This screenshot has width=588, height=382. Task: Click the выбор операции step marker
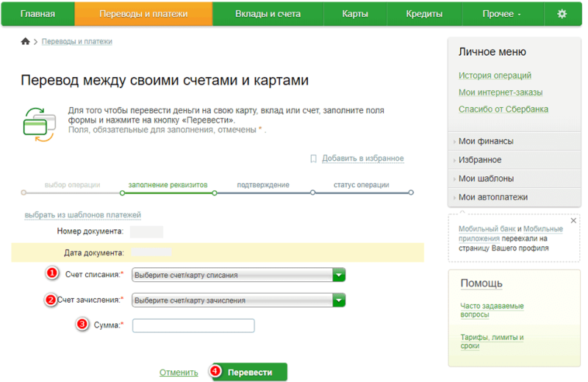[24, 192]
